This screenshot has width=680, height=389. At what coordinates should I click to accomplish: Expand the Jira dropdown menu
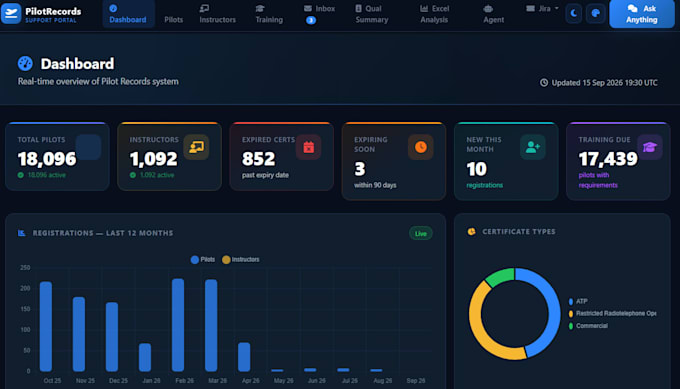543,9
